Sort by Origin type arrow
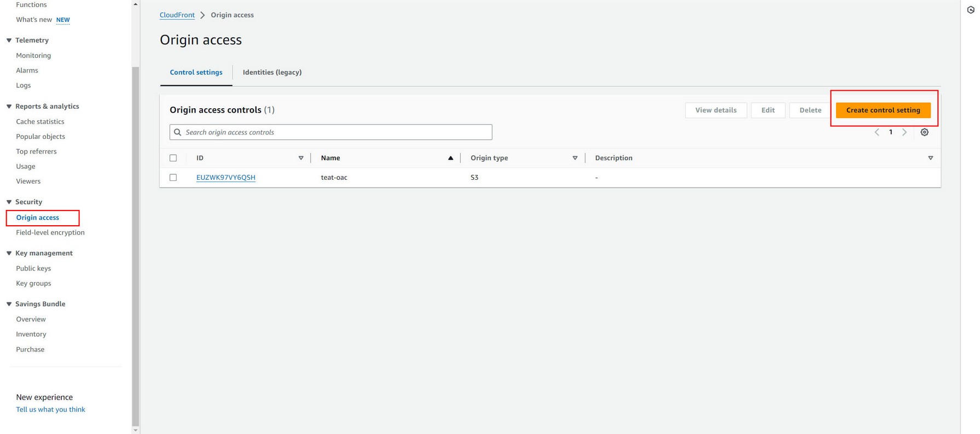This screenshot has width=980, height=434. (x=575, y=158)
